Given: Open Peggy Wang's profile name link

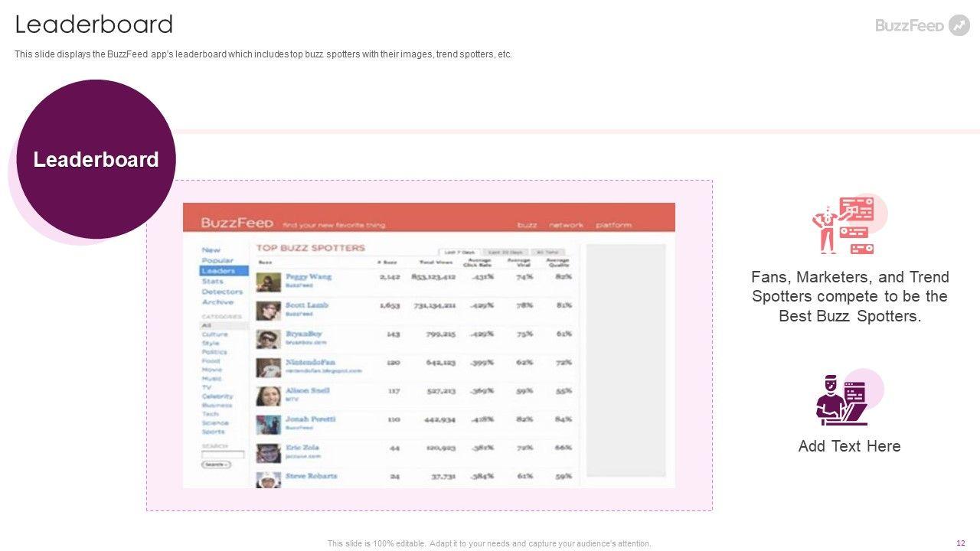Looking at the screenshot, I should click(309, 277).
